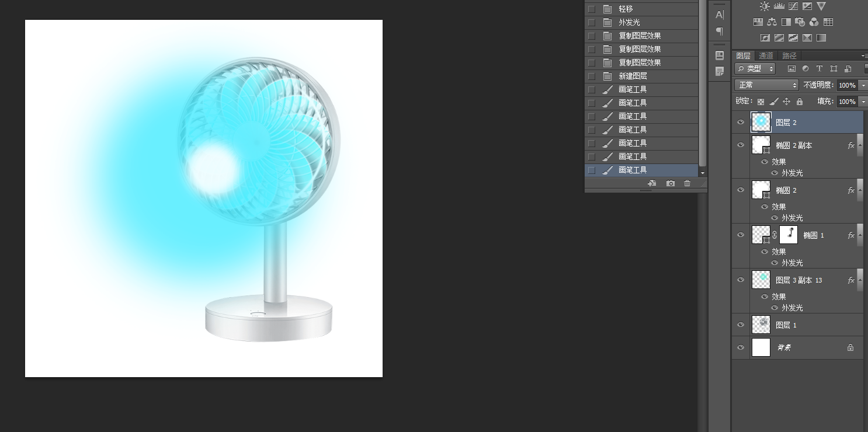Lock layer position (move cross icon)

[x=786, y=102]
